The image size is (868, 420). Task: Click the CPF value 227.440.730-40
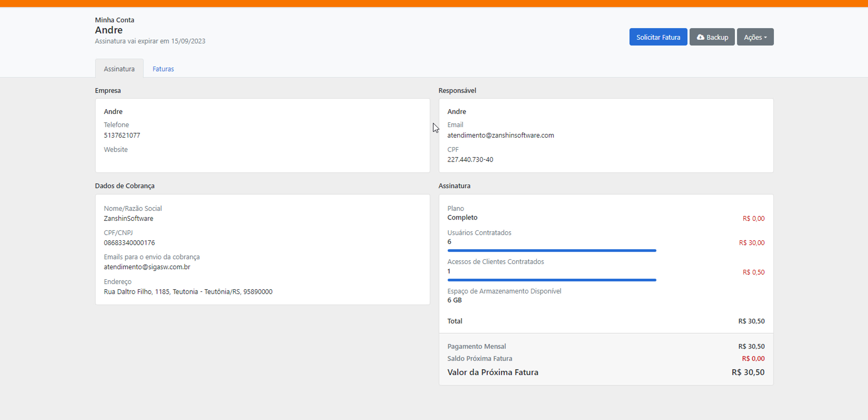coord(470,160)
